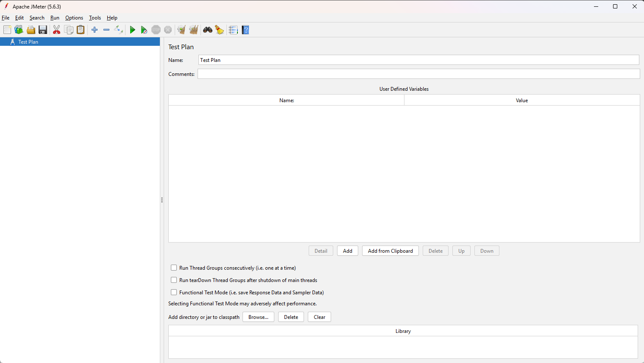Click the greyed Delete variable button

(435, 251)
